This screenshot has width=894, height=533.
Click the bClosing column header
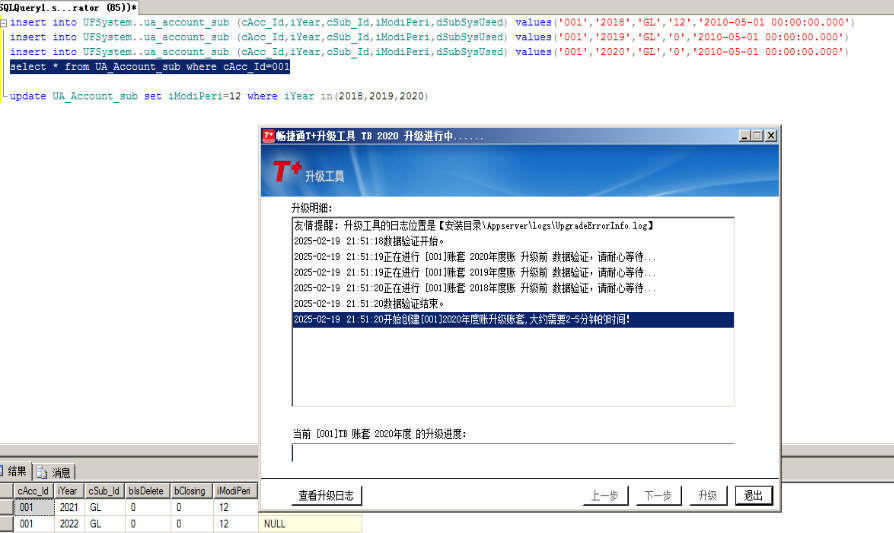pos(191,491)
